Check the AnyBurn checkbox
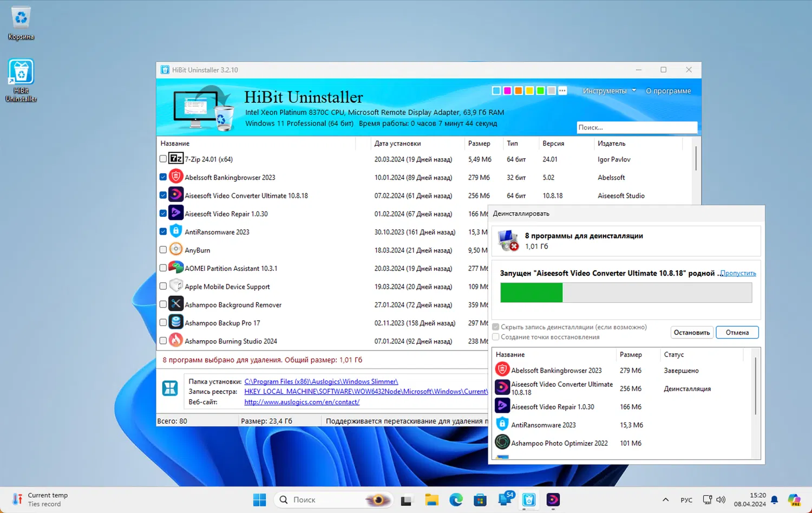The height and width of the screenshot is (513, 812). (x=163, y=250)
